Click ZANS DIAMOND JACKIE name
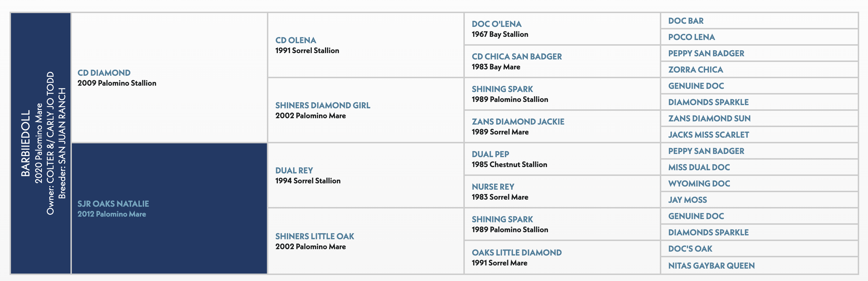This screenshot has height=281, width=868. click(x=518, y=122)
